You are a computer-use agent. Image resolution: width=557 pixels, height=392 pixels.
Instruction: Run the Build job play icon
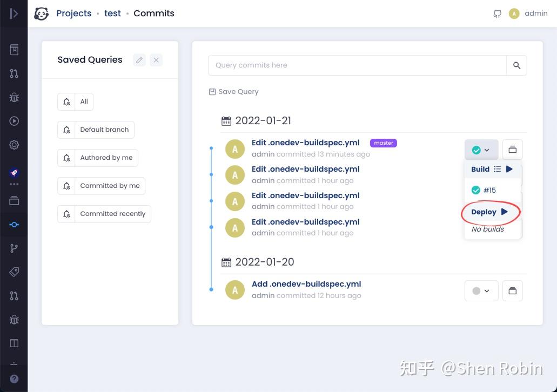pos(509,169)
